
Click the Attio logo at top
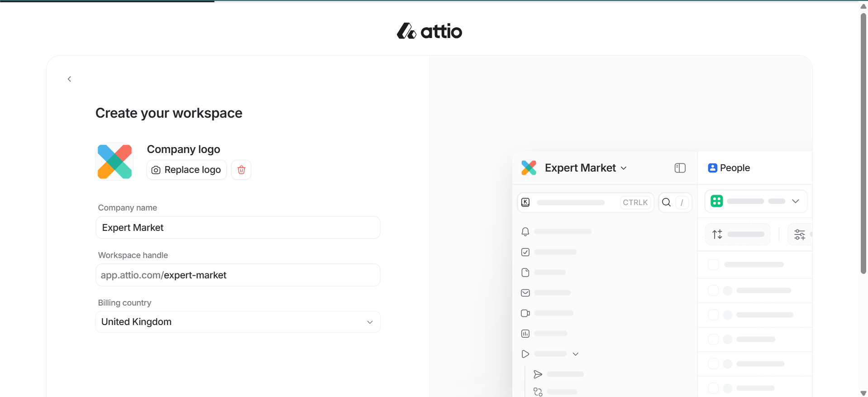[x=429, y=31]
